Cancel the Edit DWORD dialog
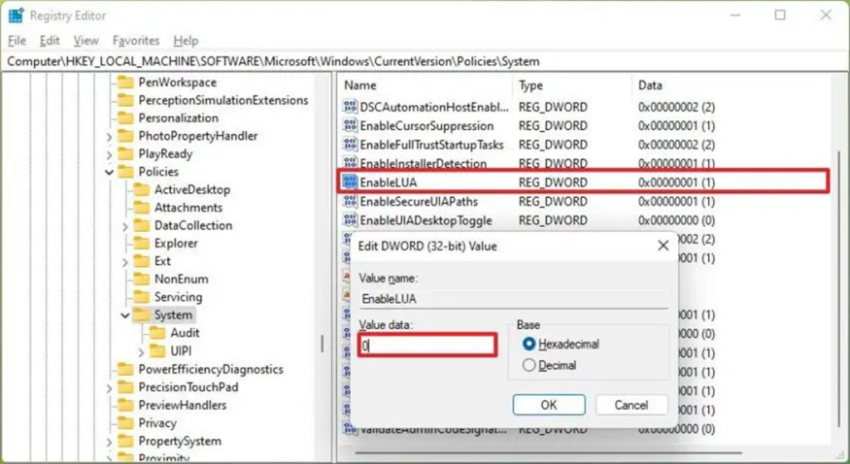 tap(631, 405)
